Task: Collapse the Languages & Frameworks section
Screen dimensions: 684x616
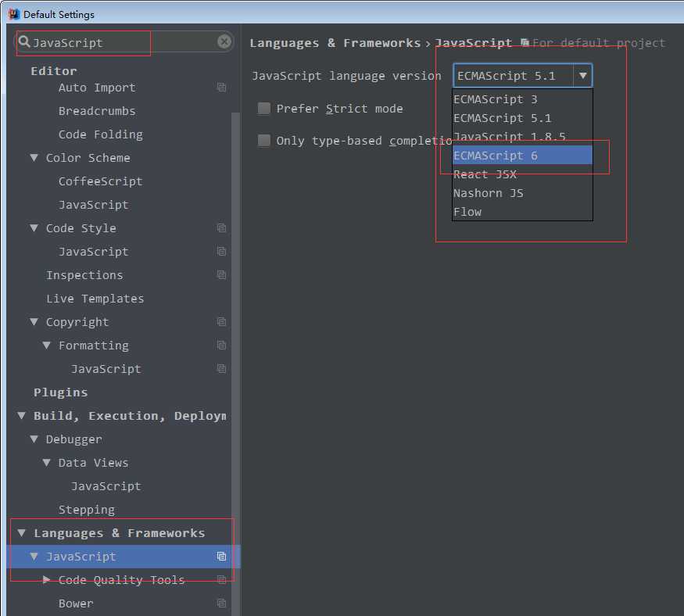Action: pos(21,533)
